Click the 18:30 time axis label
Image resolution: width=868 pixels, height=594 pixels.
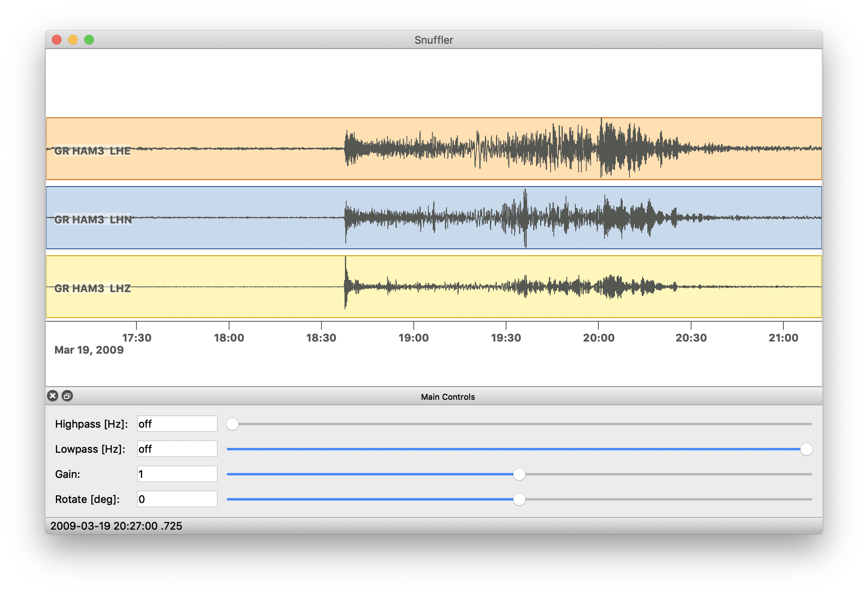pos(321,338)
